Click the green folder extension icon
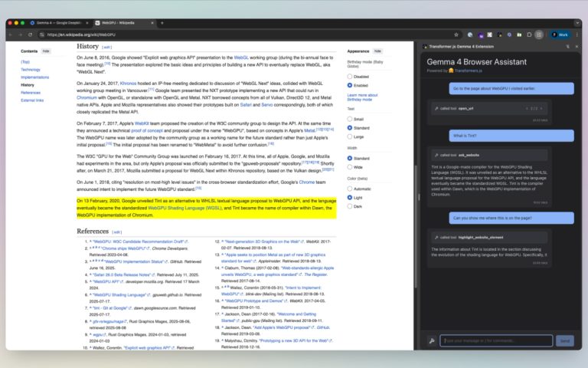Image resolution: width=588 pixels, height=368 pixels. [x=519, y=34]
